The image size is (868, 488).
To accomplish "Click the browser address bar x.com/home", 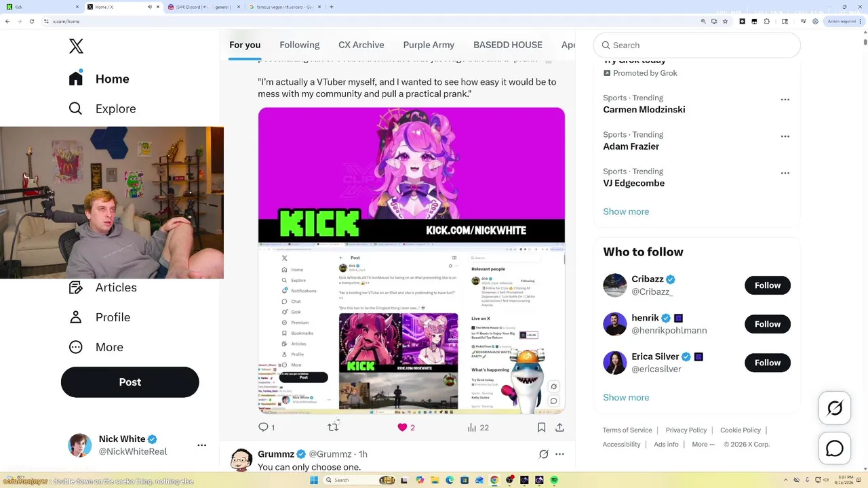I will 66,22.
